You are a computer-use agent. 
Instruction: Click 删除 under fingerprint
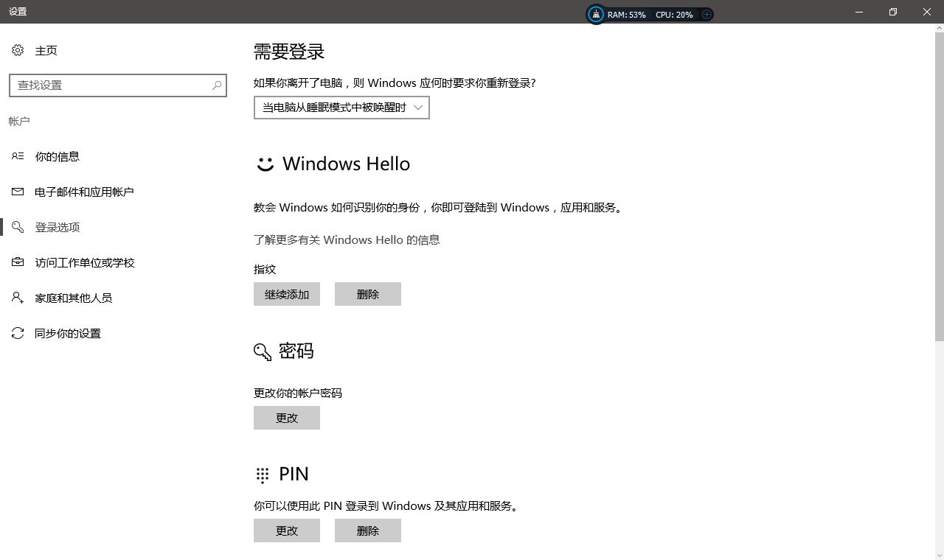click(x=368, y=294)
